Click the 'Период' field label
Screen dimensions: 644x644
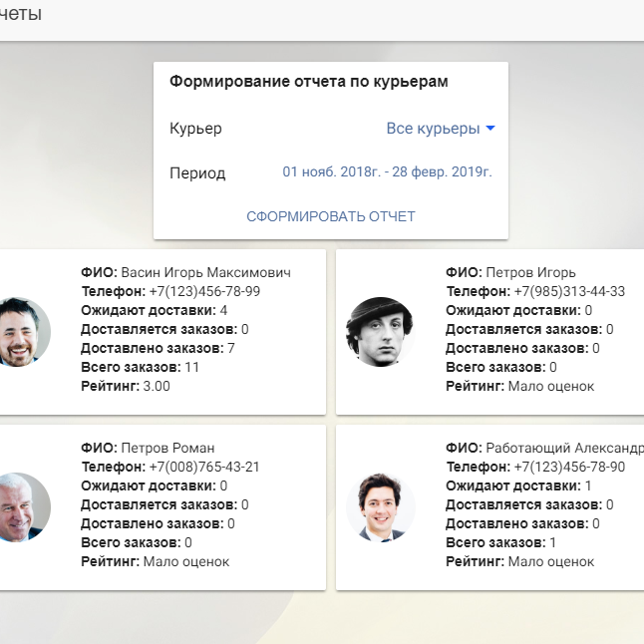click(x=197, y=173)
